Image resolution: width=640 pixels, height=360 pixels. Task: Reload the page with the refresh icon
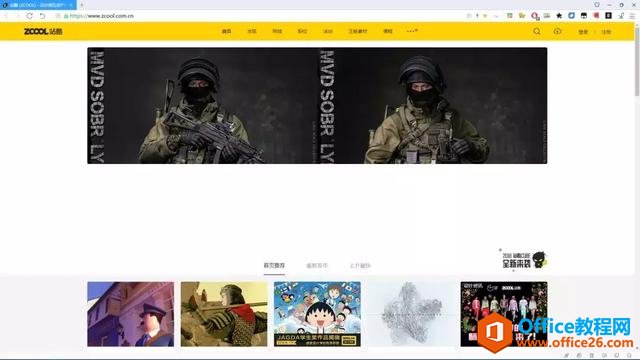coord(29,16)
